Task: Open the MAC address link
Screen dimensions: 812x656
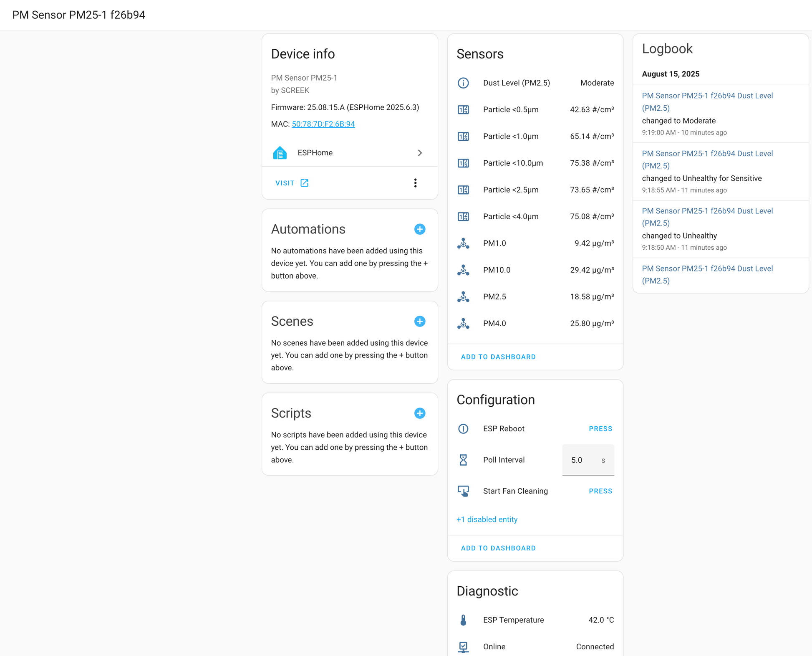Action: (323, 124)
